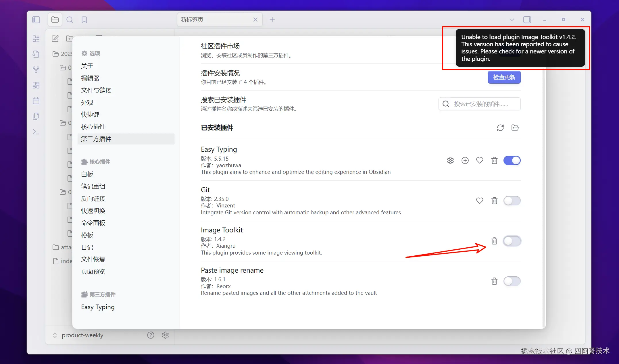Enable the Git plugin toggle
This screenshot has height=364, width=619.
click(512, 201)
